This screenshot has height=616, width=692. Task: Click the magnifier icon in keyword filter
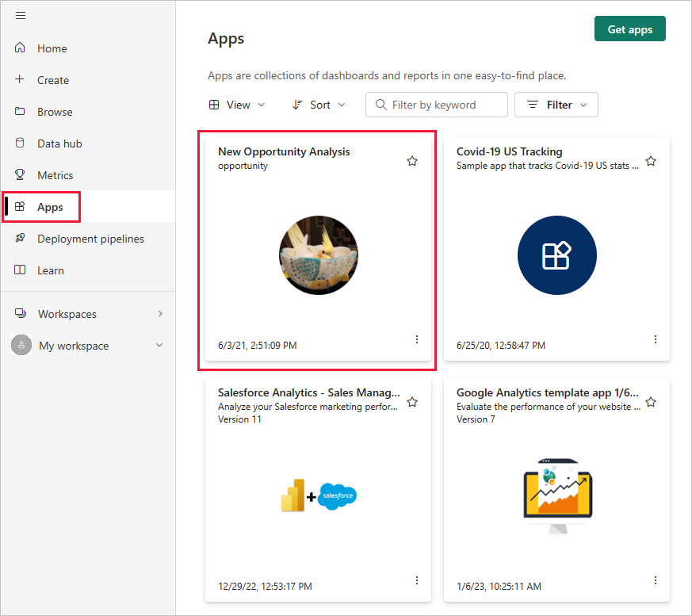coord(380,105)
